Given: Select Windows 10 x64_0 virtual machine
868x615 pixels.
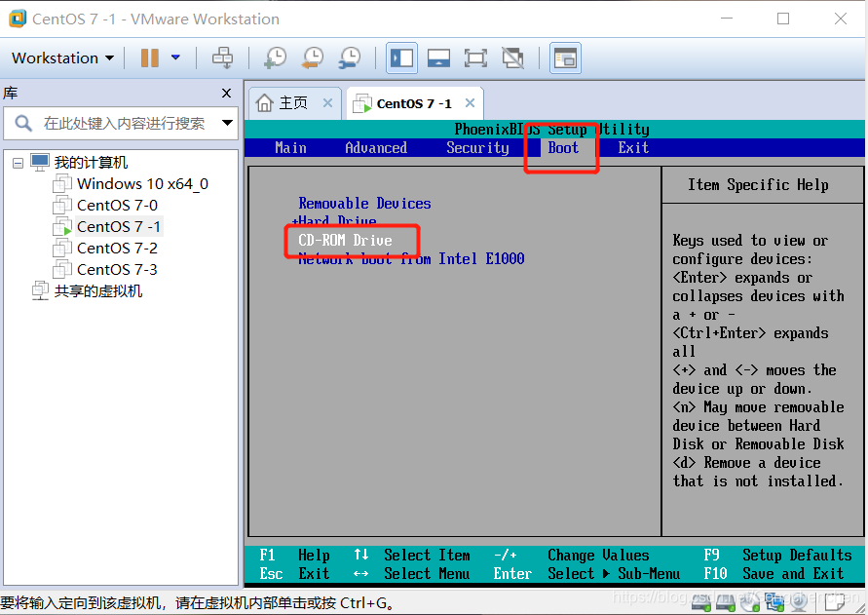Looking at the screenshot, I should [x=142, y=184].
